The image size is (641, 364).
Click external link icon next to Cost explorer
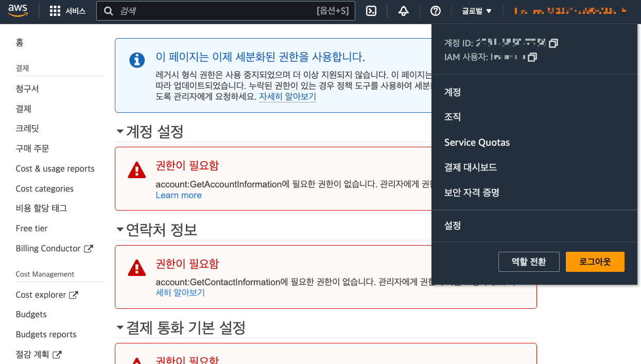(74, 295)
